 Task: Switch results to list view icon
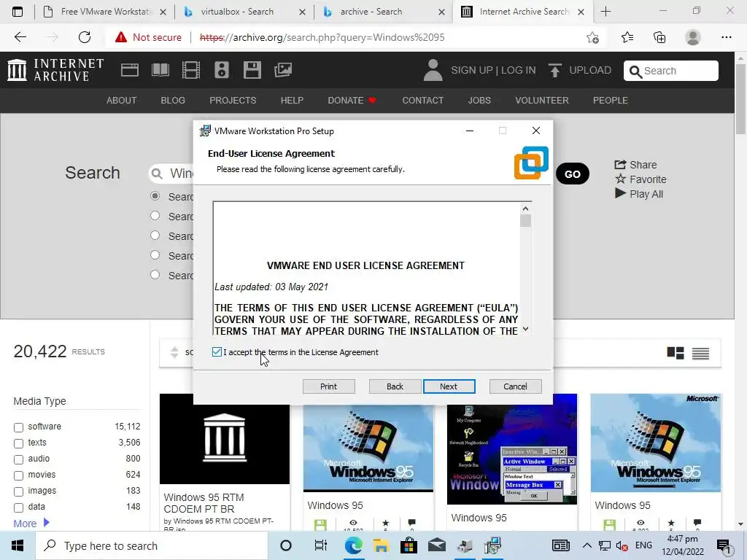pos(700,354)
